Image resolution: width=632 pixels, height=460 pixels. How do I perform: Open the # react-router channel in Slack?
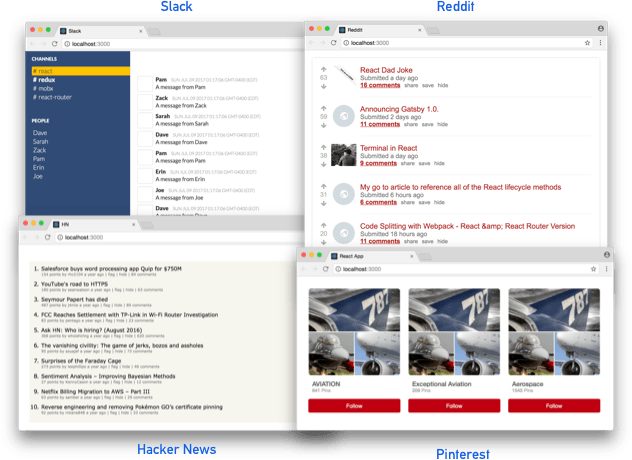[52, 97]
